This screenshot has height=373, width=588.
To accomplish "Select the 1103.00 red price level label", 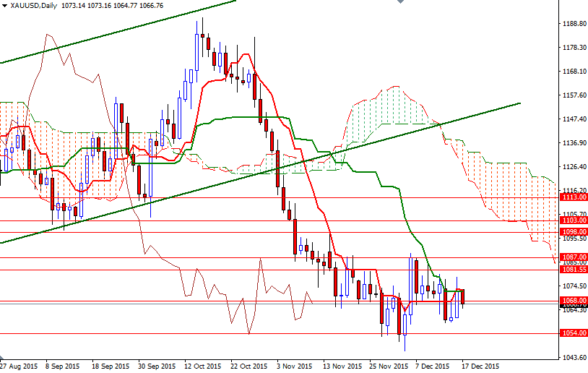I will point(574,220).
